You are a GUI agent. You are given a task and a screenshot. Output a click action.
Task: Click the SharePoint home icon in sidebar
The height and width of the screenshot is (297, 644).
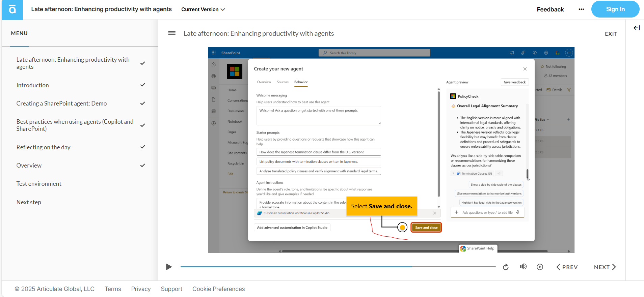click(x=214, y=64)
